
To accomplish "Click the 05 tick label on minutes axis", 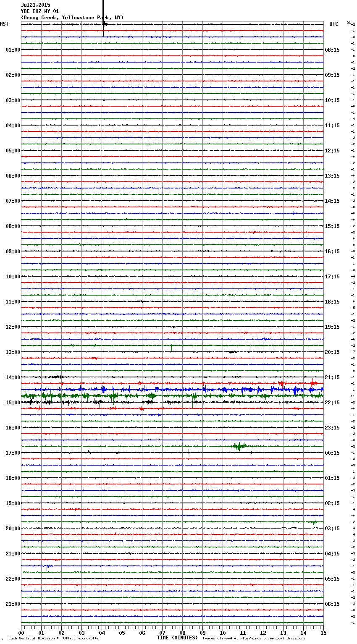I will [x=122, y=633].
